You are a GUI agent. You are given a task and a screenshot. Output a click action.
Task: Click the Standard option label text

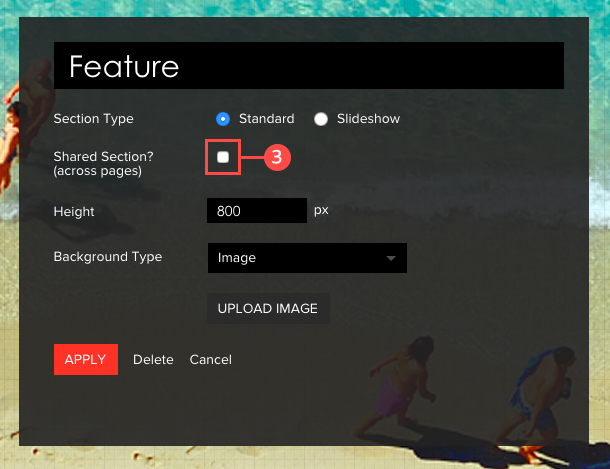pyautogui.click(x=266, y=119)
